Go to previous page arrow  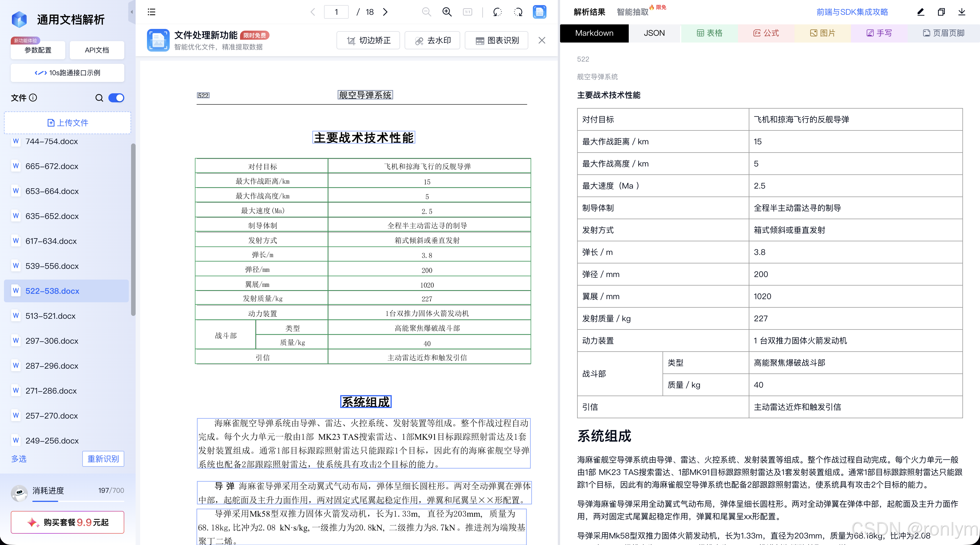[313, 12]
